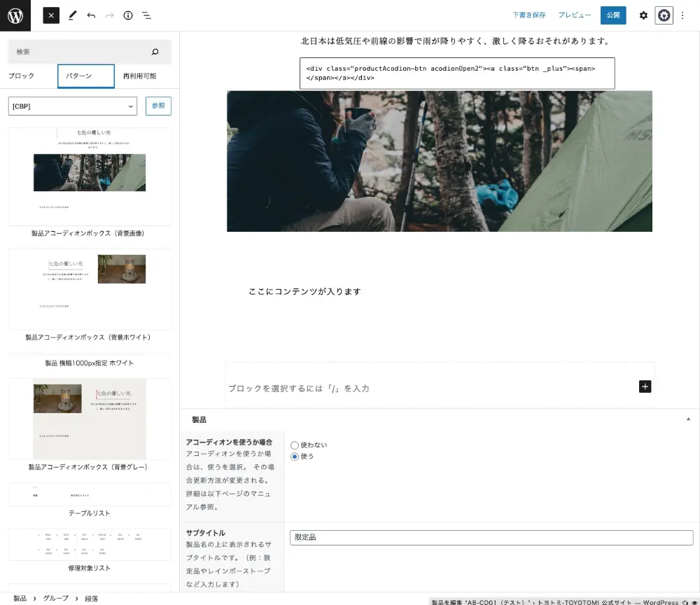Switch to the ブロック tab
The height and width of the screenshot is (605, 700).
pos(22,76)
